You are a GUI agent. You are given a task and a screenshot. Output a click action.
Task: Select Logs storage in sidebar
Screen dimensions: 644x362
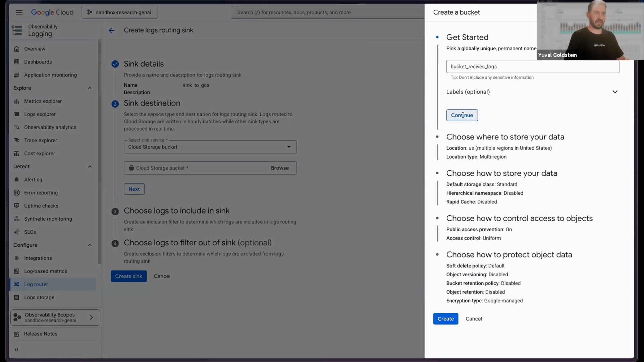coord(39,297)
